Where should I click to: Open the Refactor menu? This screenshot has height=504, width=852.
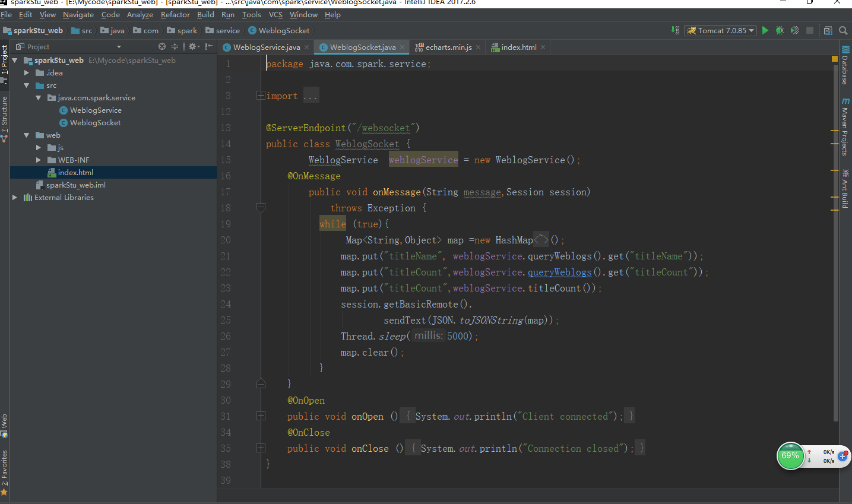point(175,14)
